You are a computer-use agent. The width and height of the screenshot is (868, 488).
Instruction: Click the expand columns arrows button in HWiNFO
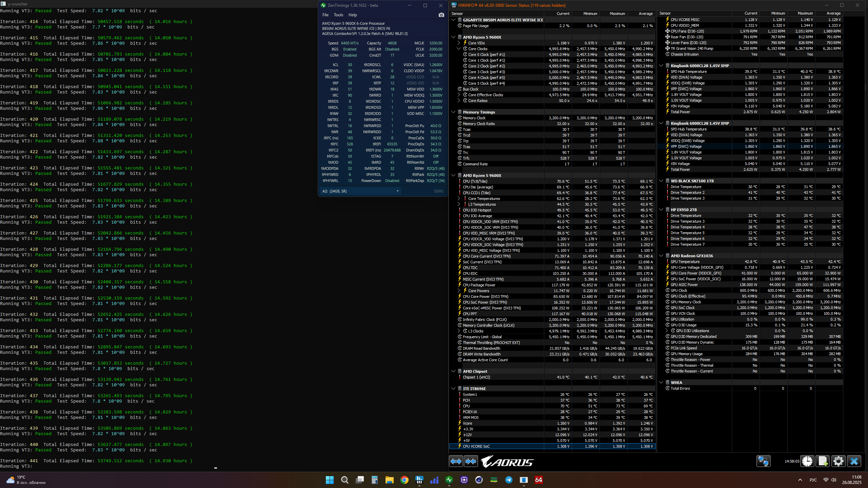[x=456, y=461]
